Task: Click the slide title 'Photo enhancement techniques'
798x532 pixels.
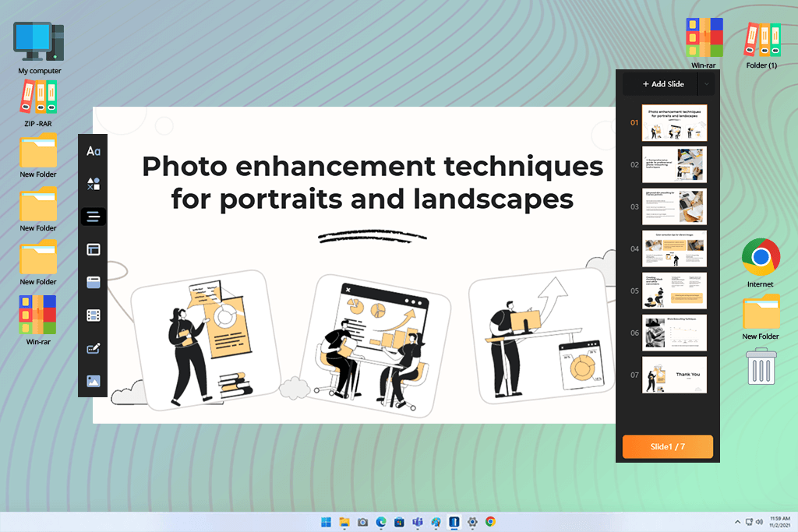Action: 373,167
